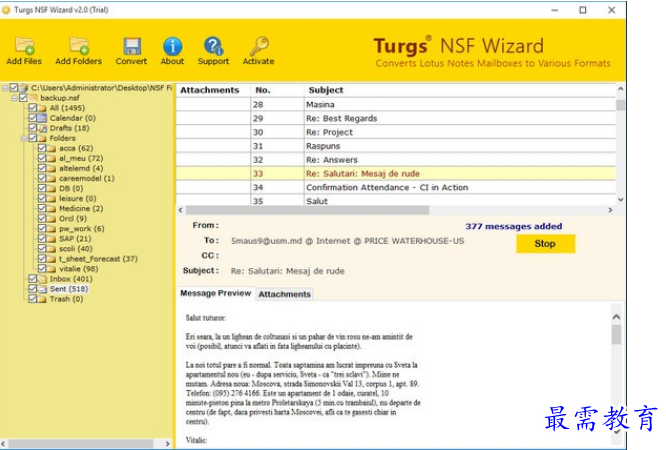Click the To address Smaus9@usm.md

coord(266,241)
